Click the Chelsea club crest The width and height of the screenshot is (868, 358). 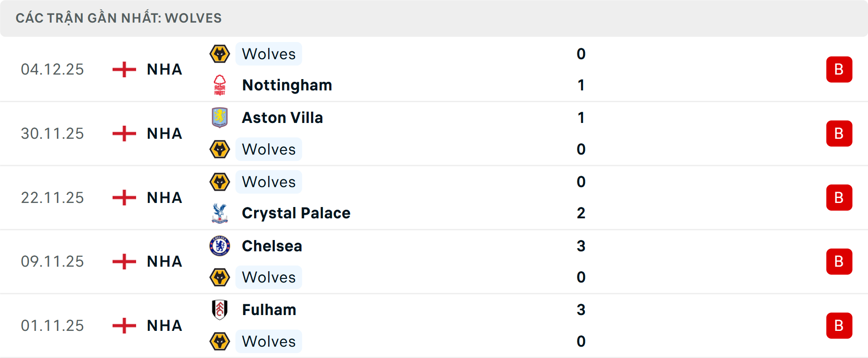pos(220,246)
